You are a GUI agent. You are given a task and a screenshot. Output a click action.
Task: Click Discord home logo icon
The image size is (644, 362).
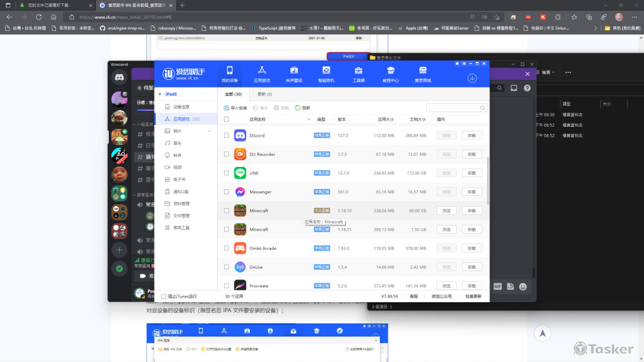pos(119,77)
